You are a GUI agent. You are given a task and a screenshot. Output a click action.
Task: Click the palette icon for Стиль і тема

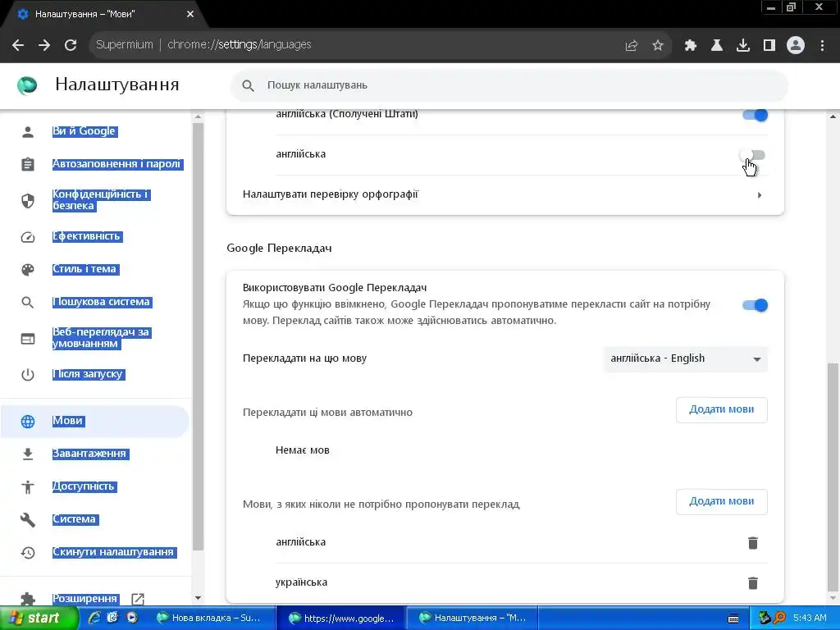point(28,269)
